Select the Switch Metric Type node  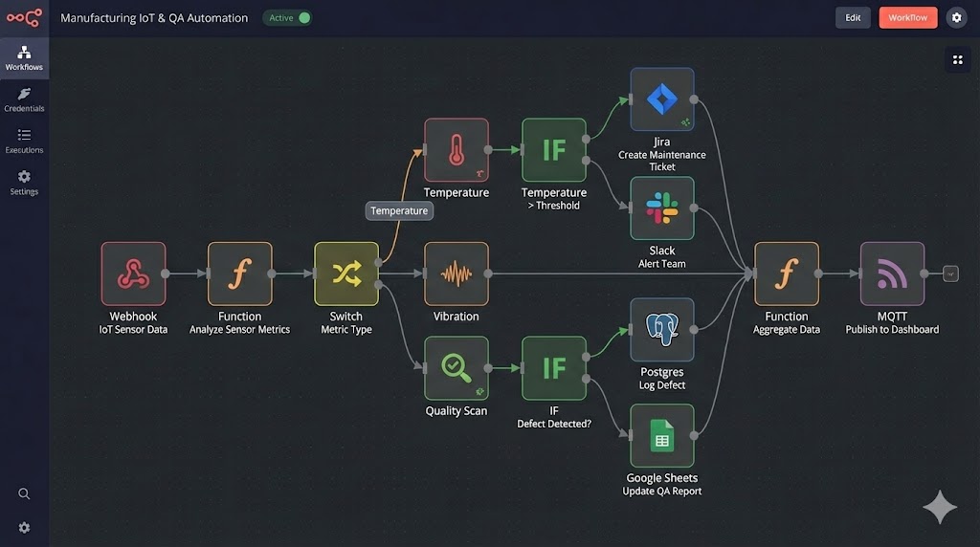345,273
